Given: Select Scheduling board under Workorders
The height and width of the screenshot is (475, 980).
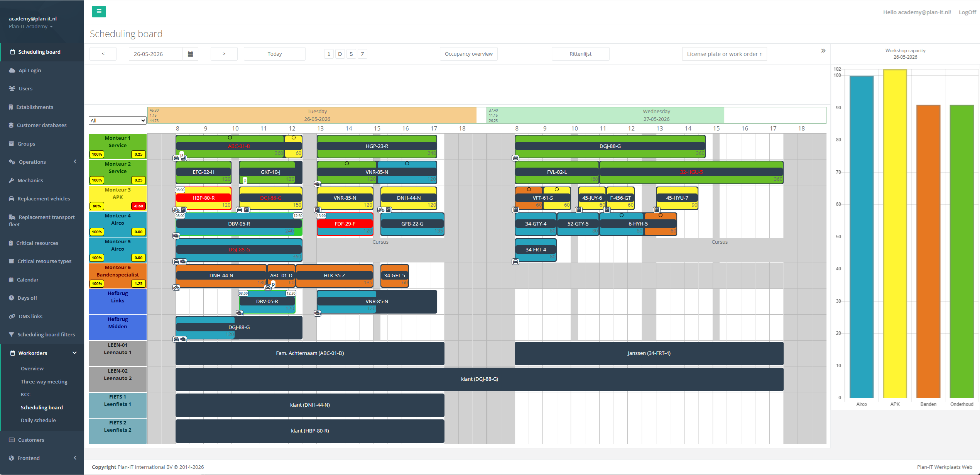Looking at the screenshot, I should tap(42, 407).
